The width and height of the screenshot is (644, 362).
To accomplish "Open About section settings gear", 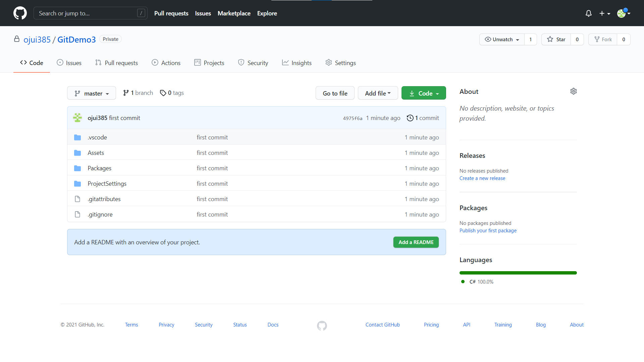I will click(x=573, y=91).
